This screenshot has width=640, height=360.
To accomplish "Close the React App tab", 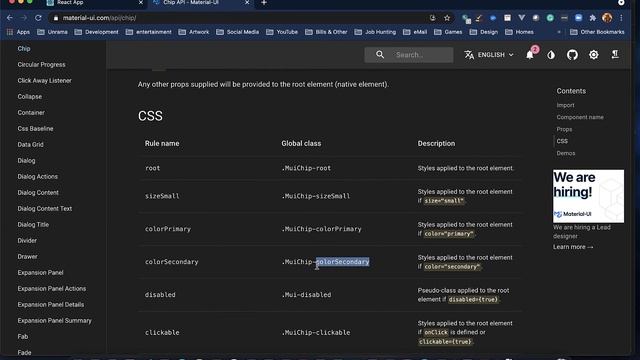I will tap(141, 3).
